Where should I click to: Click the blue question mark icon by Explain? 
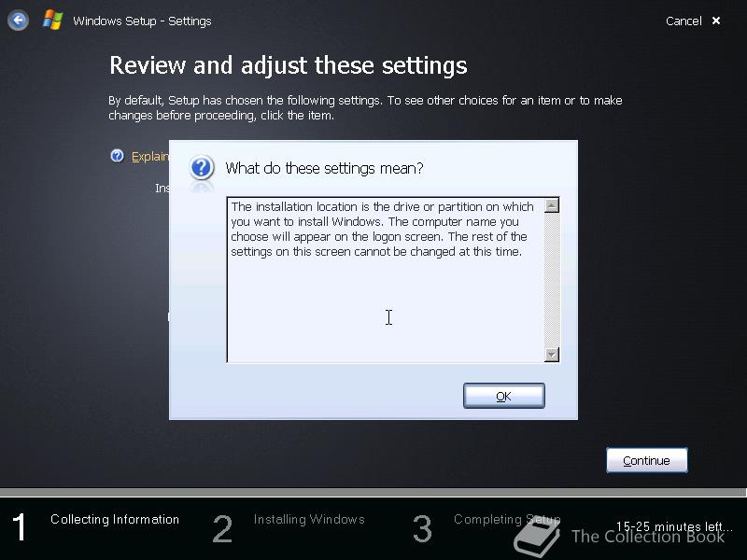tap(118, 156)
